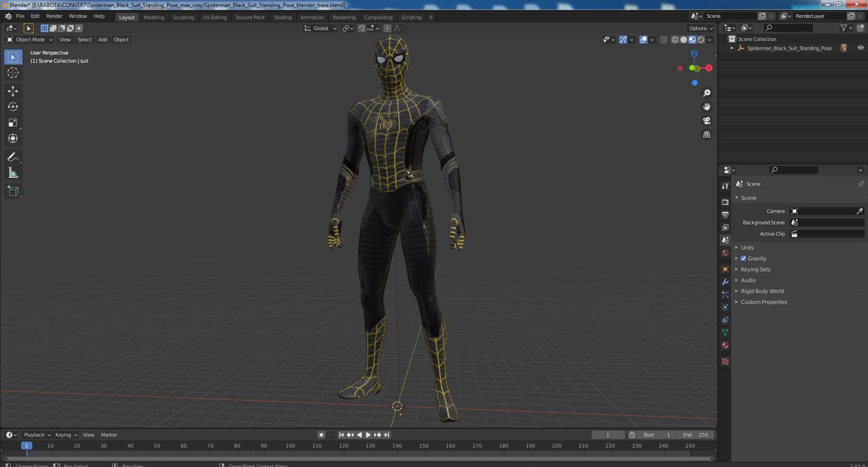Switch to the Sculpting workspace tab
The width and height of the screenshot is (868, 467).
point(183,17)
